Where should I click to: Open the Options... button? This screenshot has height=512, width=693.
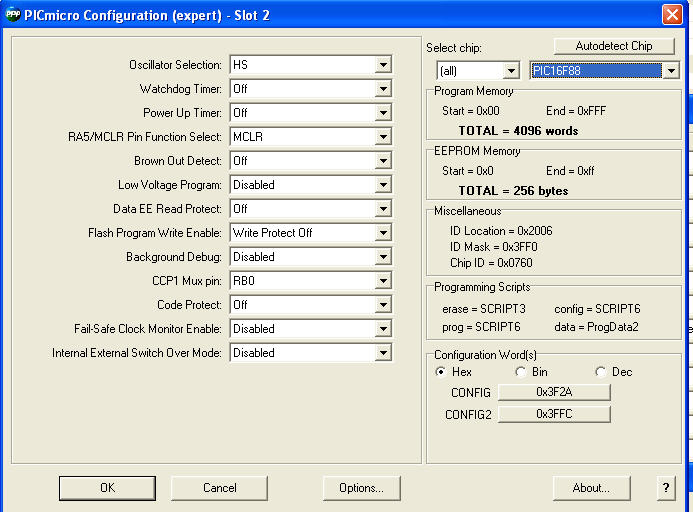(x=362, y=488)
